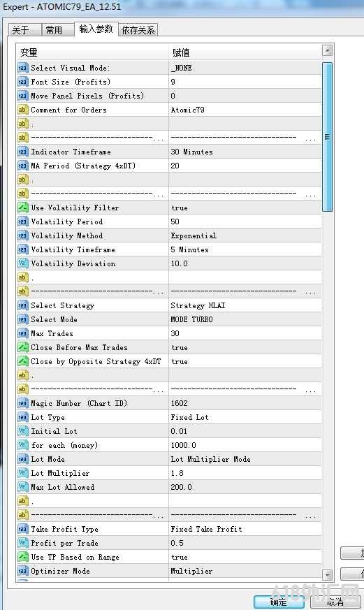The image size is (364, 610).
Task: Click the icon beside Lot Multiplier
Action: pos(23,474)
